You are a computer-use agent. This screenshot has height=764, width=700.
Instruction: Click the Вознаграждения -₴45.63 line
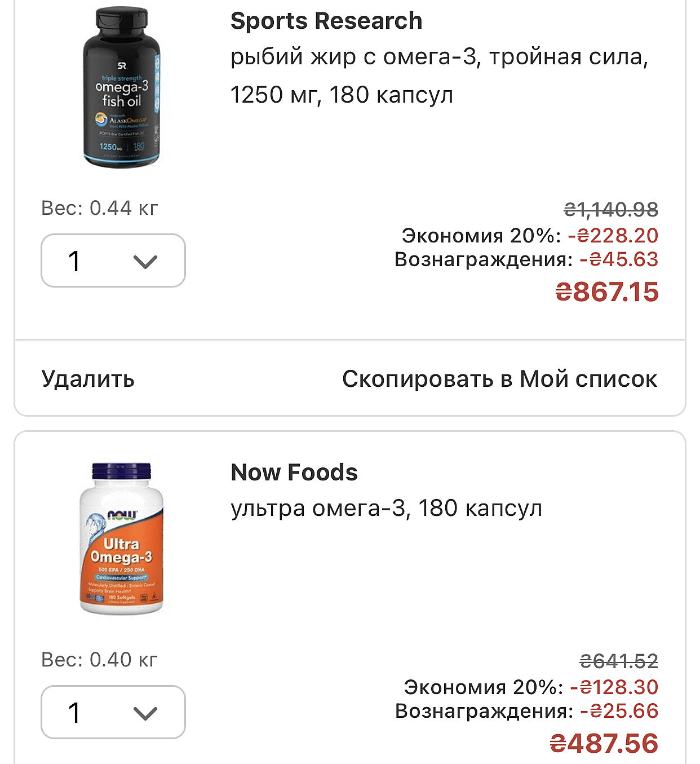coord(526,259)
